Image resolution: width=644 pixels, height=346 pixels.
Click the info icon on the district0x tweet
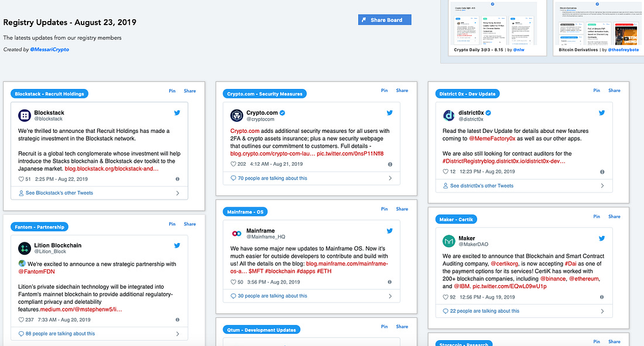(x=602, y=172)
